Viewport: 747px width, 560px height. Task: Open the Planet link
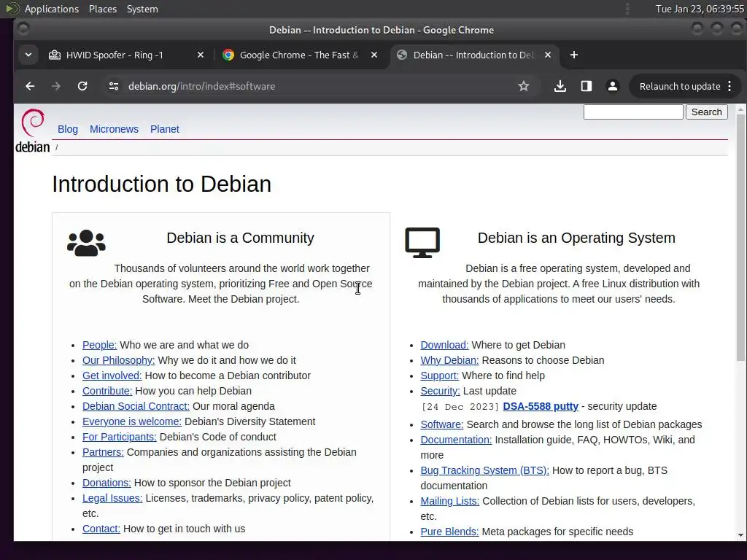(165, 129)
